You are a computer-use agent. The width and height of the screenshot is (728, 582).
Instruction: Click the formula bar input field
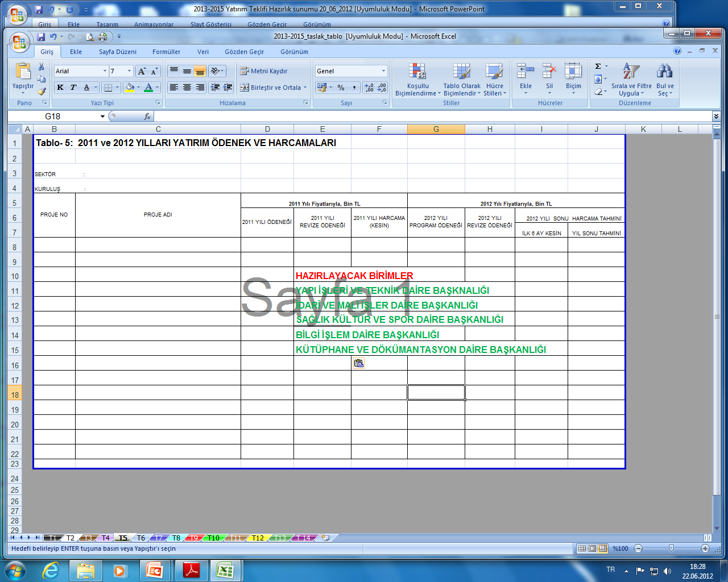click(432, 116)
